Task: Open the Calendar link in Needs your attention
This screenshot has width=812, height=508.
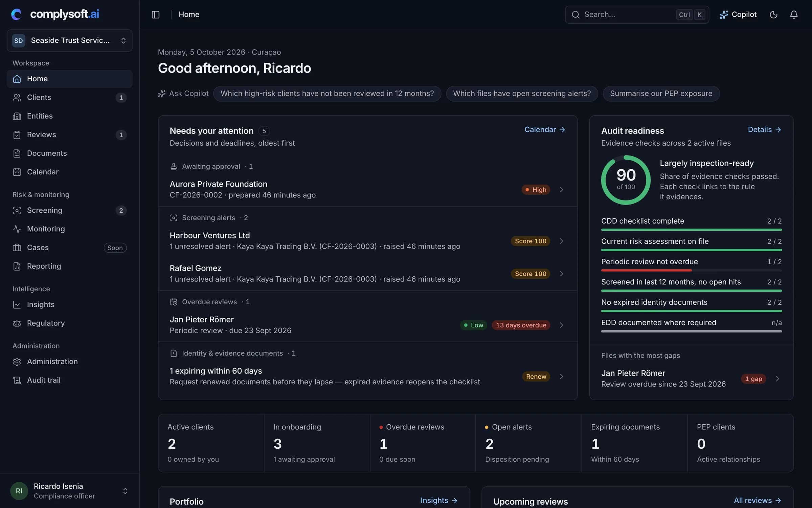Action: point(545,130)
